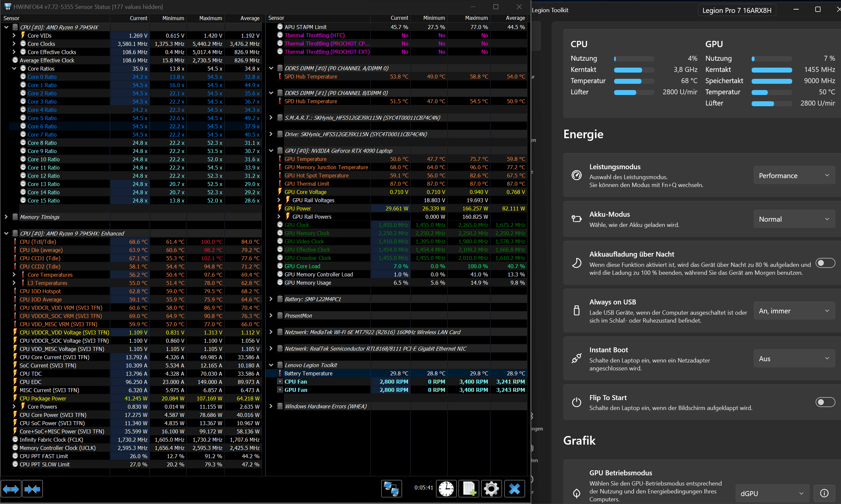
Task: Collapse the Core Ratios tree
Action: coord(14,68)
